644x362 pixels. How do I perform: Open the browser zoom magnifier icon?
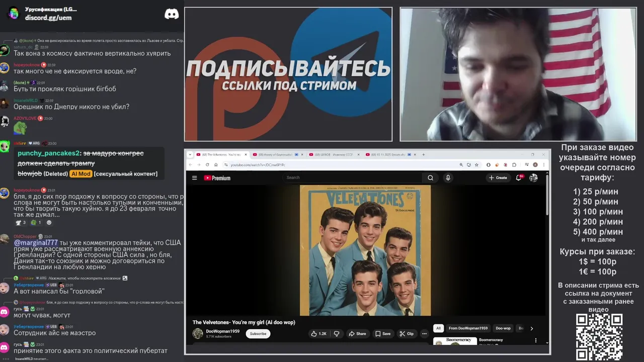tap(461, 165)
